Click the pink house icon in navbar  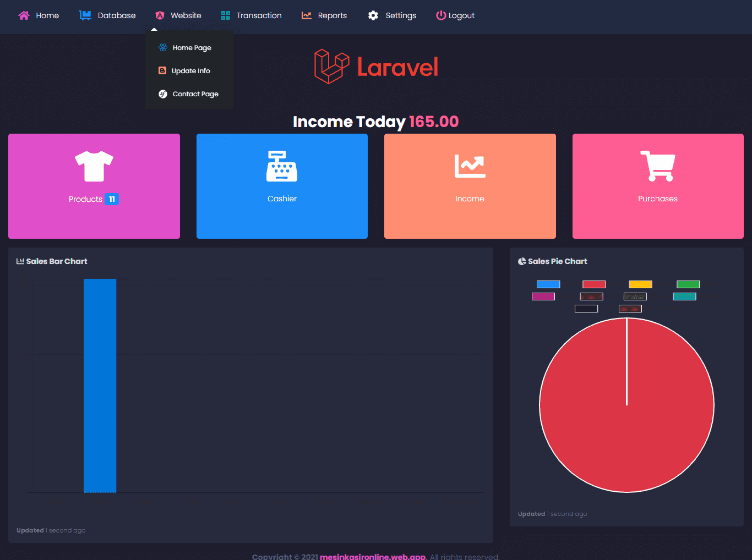point(24,15)
